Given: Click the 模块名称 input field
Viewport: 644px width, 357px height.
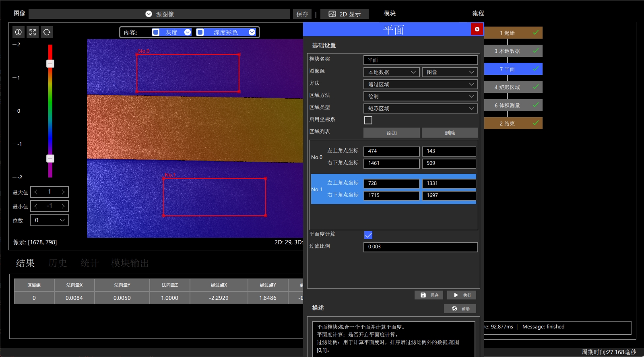Looking at the screenshot, I should pyautogui.click(x=421, y=60).
